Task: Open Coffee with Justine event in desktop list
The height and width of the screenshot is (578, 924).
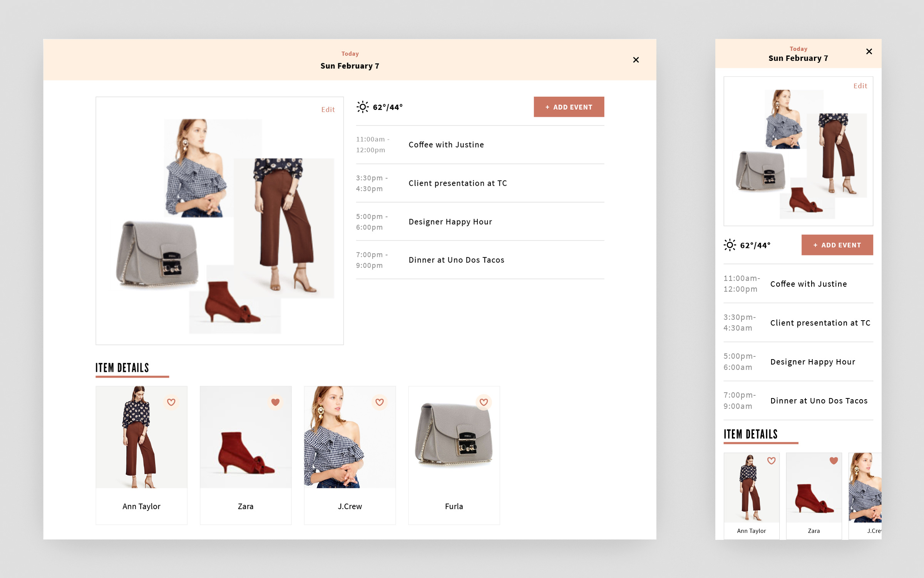Action: click(446, 145)
